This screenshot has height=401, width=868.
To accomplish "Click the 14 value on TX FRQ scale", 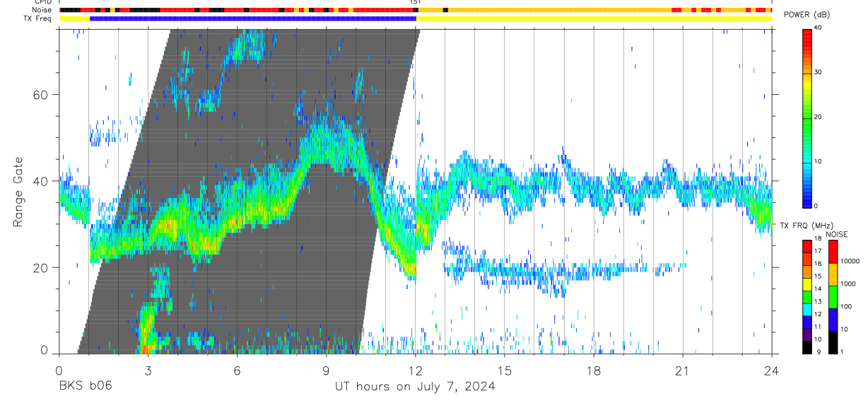I will tap(817, 290).
